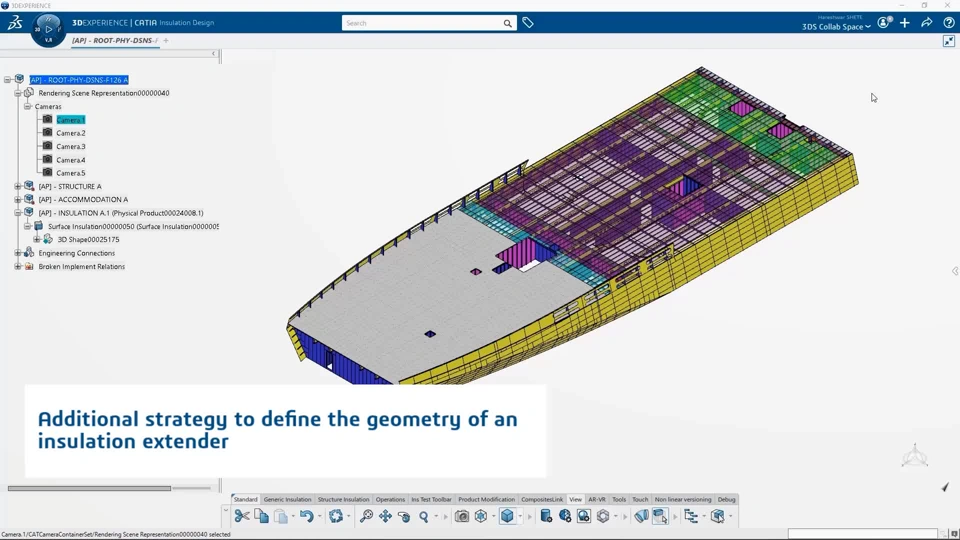Open the tag icon beside search
This screenshot has width=960, height=540.
[528, 23]
